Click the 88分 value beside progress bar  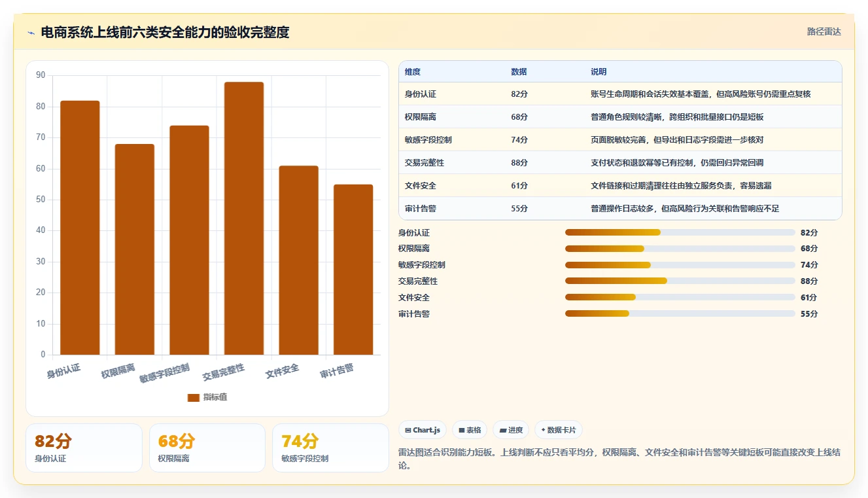point(809,281)
